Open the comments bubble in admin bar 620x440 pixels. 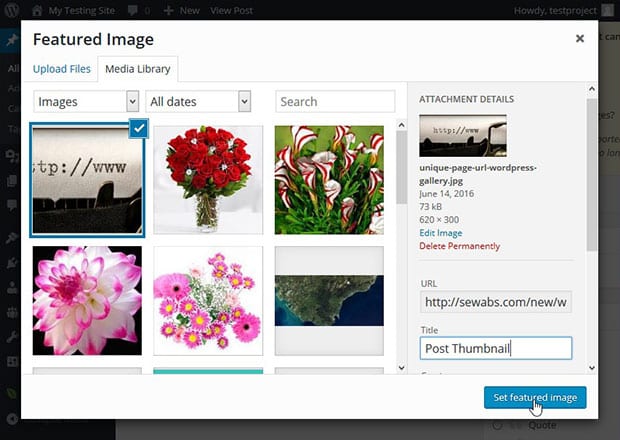pos(133,10)
